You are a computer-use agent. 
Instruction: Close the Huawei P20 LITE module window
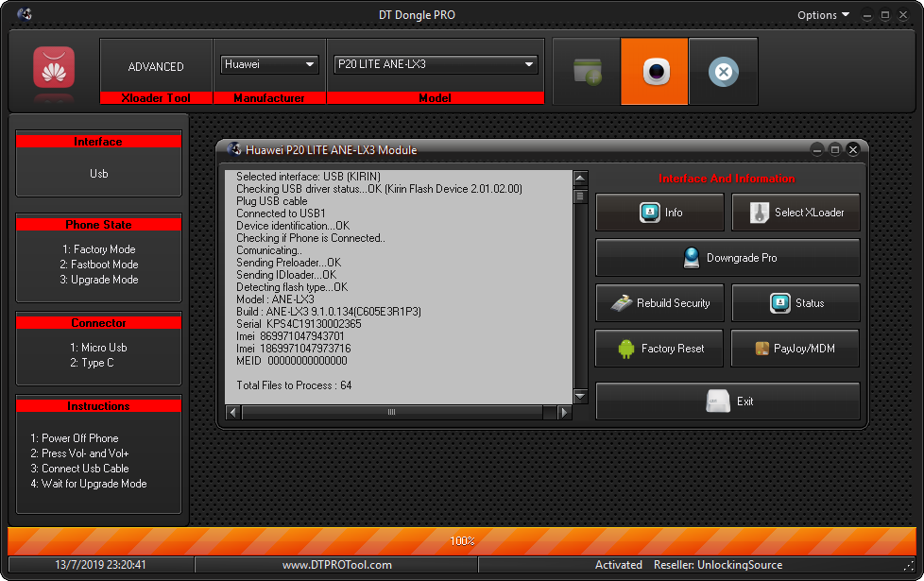click(x=853, y=149)
